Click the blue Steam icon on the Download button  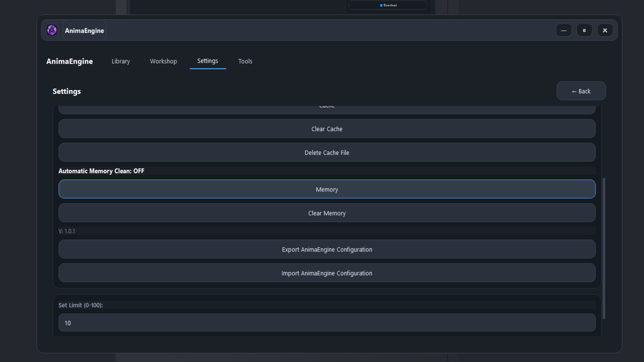381,5
